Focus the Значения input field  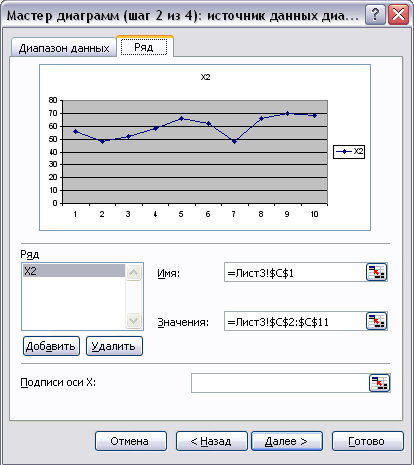295,321
